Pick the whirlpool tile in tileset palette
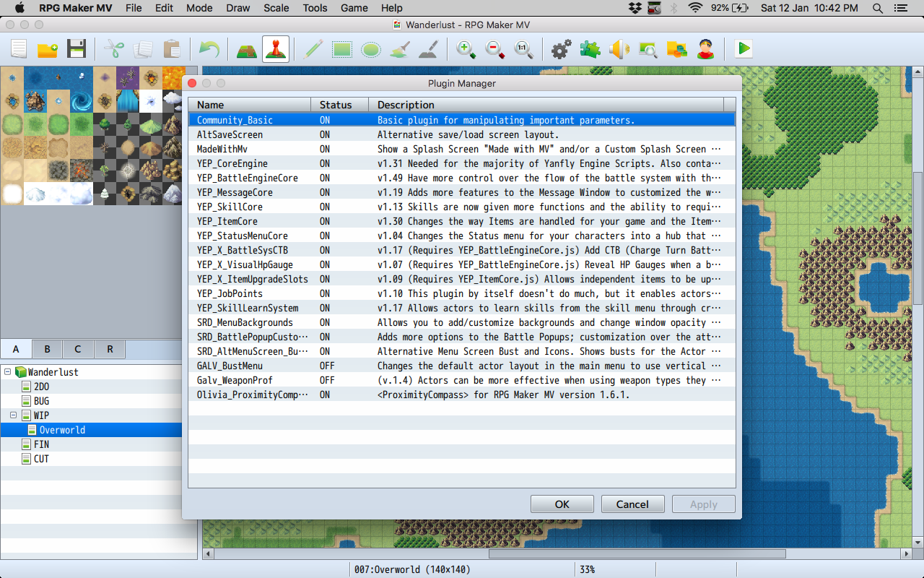 click(x=81, y=100)
